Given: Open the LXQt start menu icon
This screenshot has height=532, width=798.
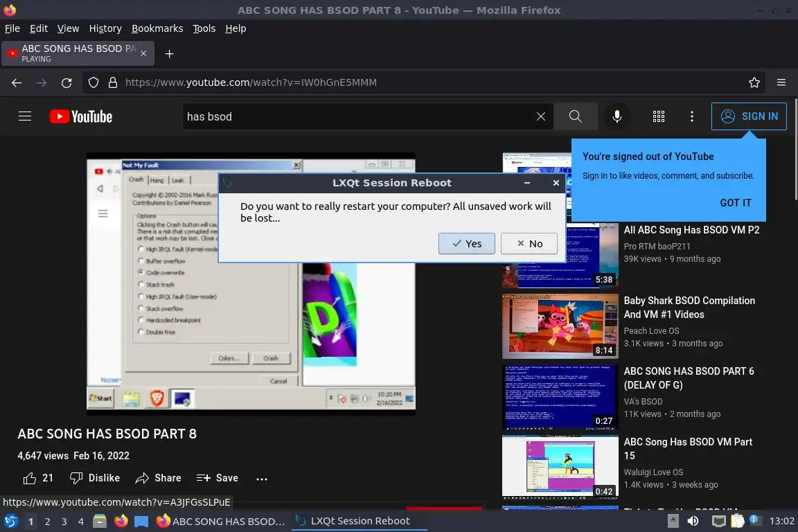Looking at the screenshot, I should pyautogui.click(x=11, y=521).
